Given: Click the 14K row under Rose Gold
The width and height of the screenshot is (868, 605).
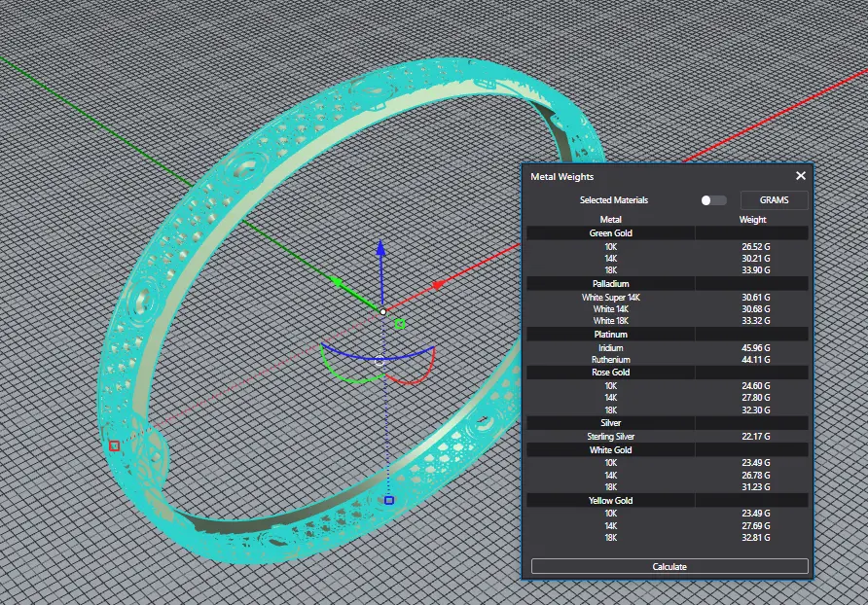Looking at the screenshot, I should click(668, 398).
